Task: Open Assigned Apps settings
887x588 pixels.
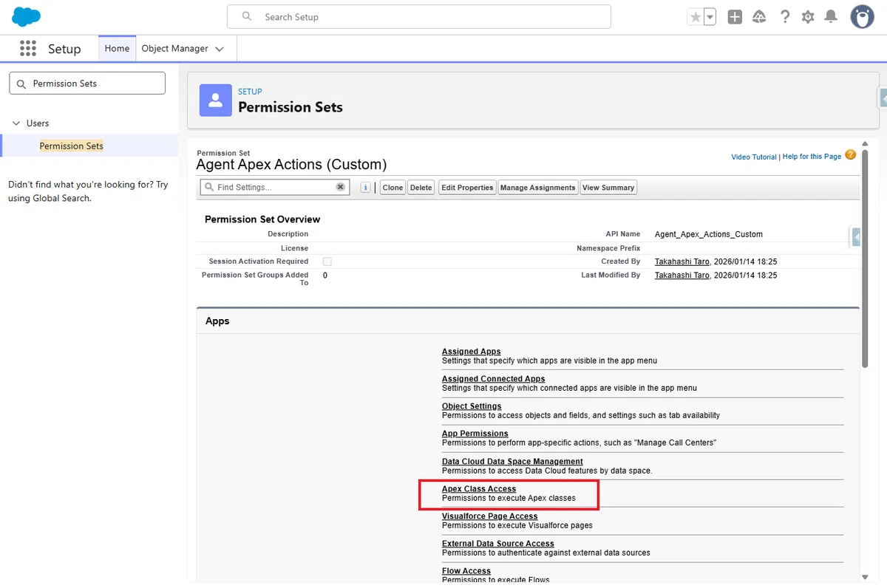Action: coord(472,352)
